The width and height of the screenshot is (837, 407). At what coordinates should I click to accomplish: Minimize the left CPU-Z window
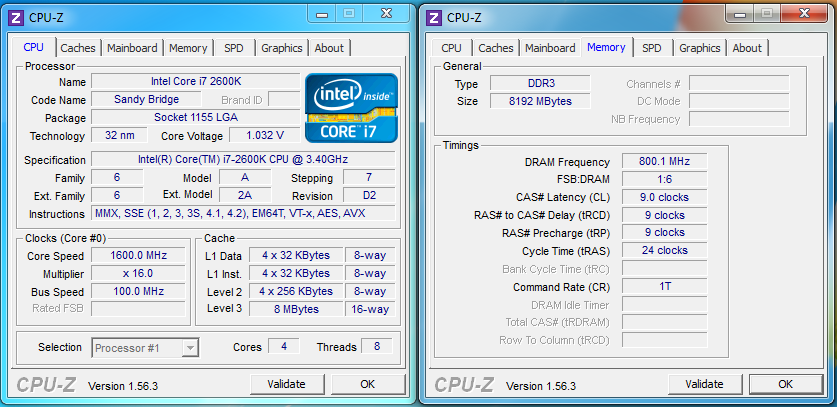(x=322, y=13)
